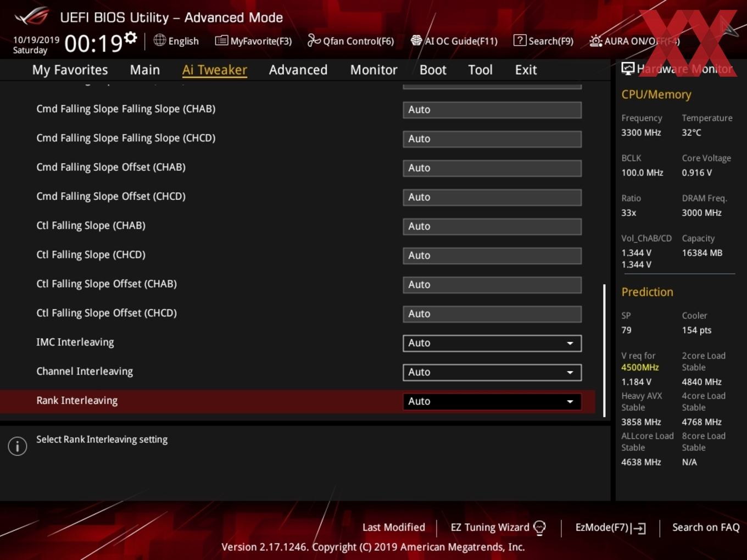This screenshot has width=747, height=560.
Task: Click the 3300 MHz frequency value
Action: [641, 132]
